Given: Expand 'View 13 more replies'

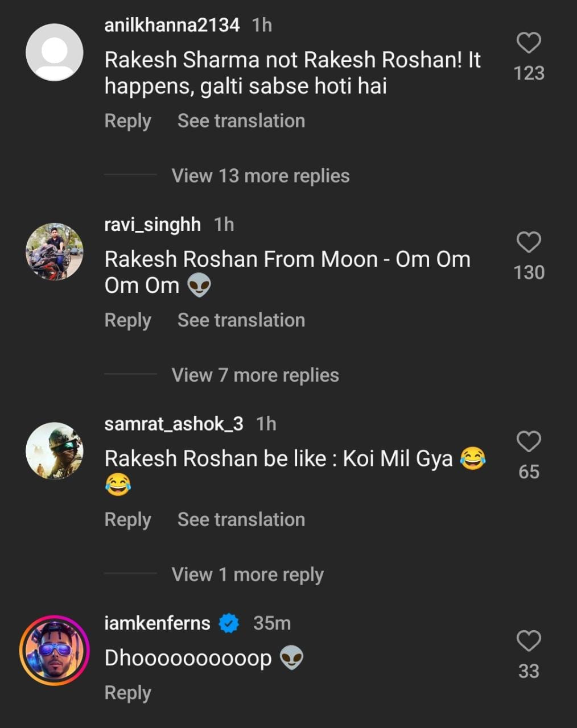Looking at the screenshot, I should (261, 176).
